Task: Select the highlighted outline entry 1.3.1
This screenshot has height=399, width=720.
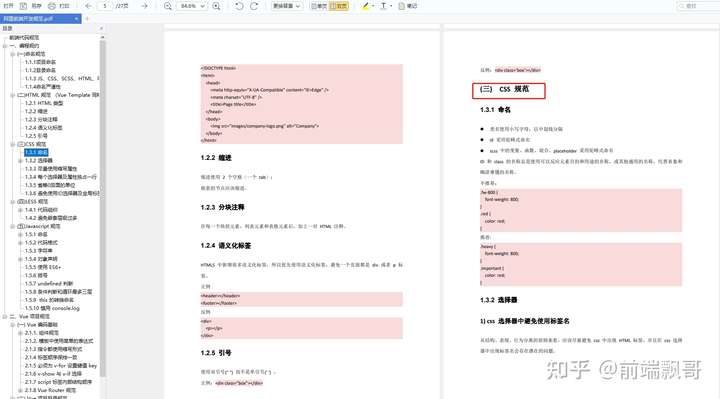Action: coord(36,152)
